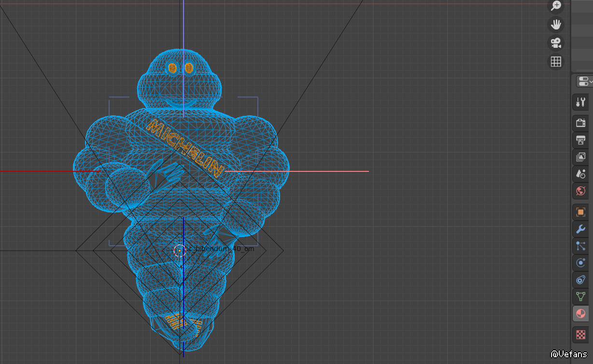593x364 pixels.
Task: Click the zoom magnifier viewport gizmo
Action: [556, 6]
